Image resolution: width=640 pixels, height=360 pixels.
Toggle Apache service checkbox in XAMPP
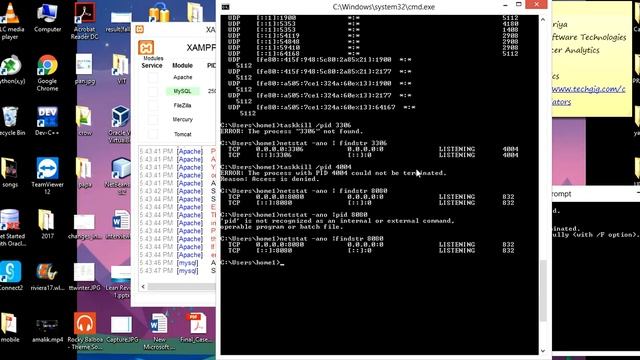tap(153, 77)
